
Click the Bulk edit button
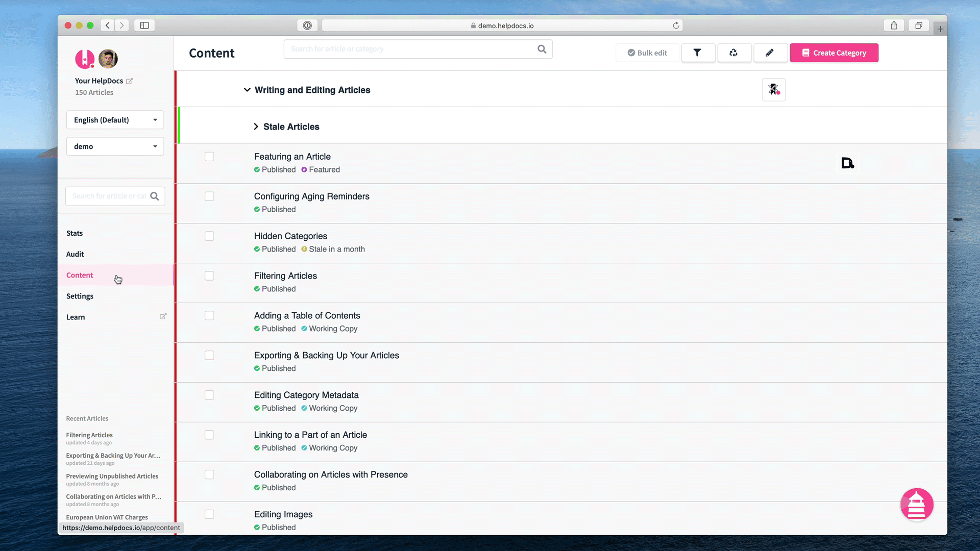tap(647, 53)
